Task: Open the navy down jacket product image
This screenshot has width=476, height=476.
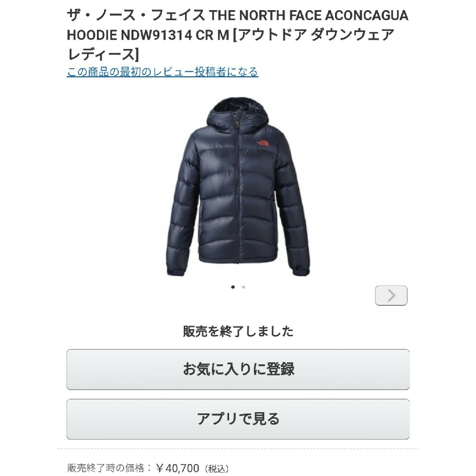Action: click(238, 186)
